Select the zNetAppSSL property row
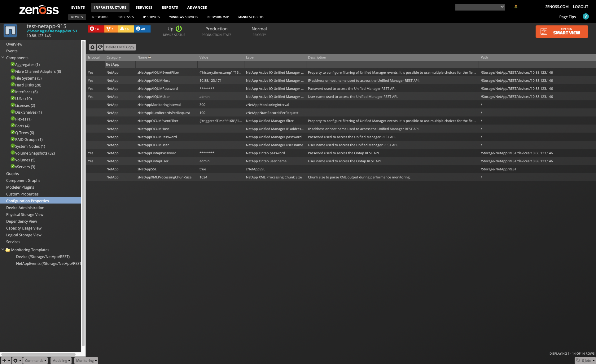596x364 pixels. (341, 169)
